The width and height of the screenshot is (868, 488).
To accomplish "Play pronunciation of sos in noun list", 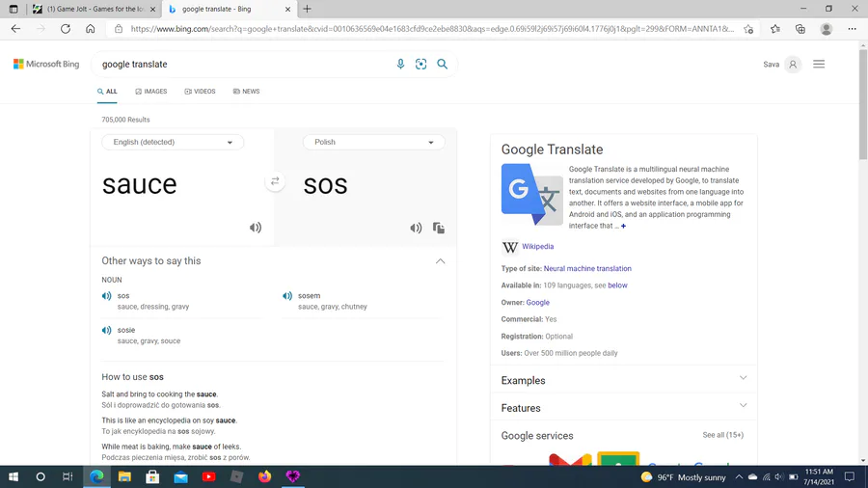I will pos(107,296).
